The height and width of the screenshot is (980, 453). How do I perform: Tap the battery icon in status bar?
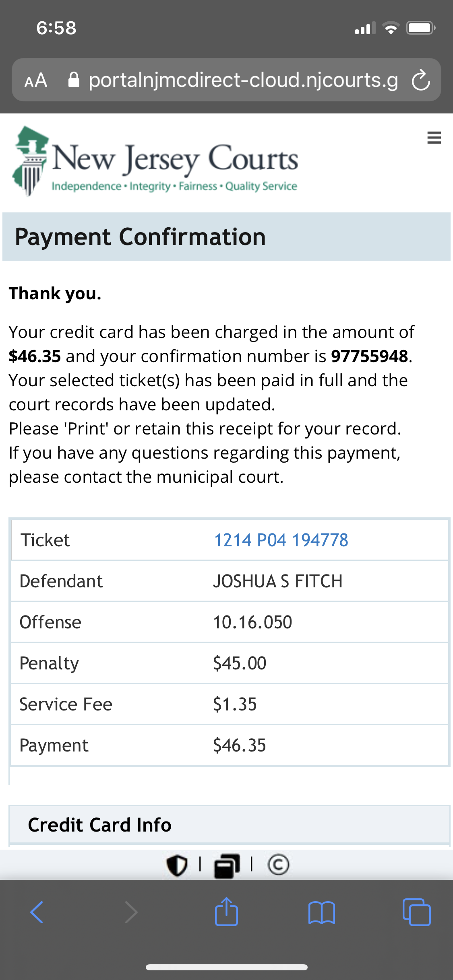pos(420,28)
